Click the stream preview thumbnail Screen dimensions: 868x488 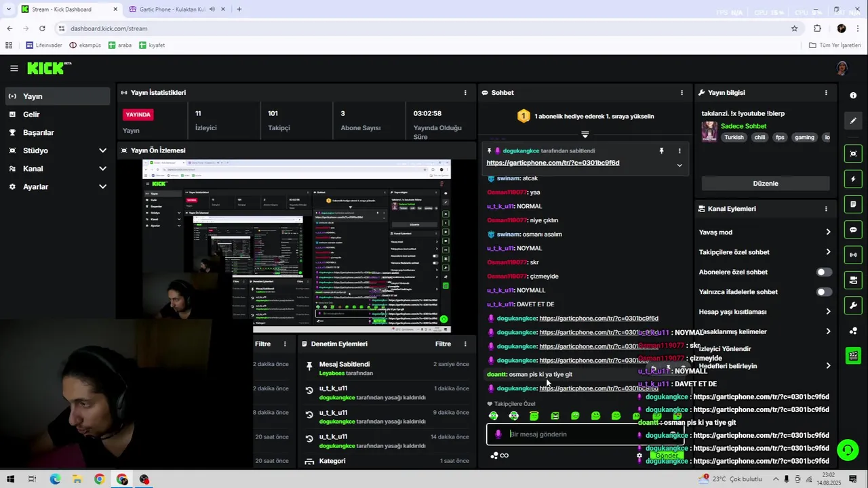point(296,246)
